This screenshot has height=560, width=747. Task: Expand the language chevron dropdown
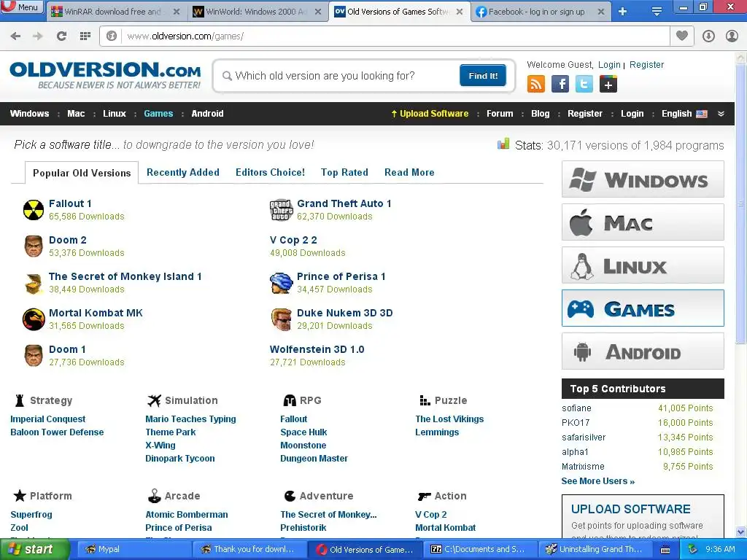pos(721,114)
